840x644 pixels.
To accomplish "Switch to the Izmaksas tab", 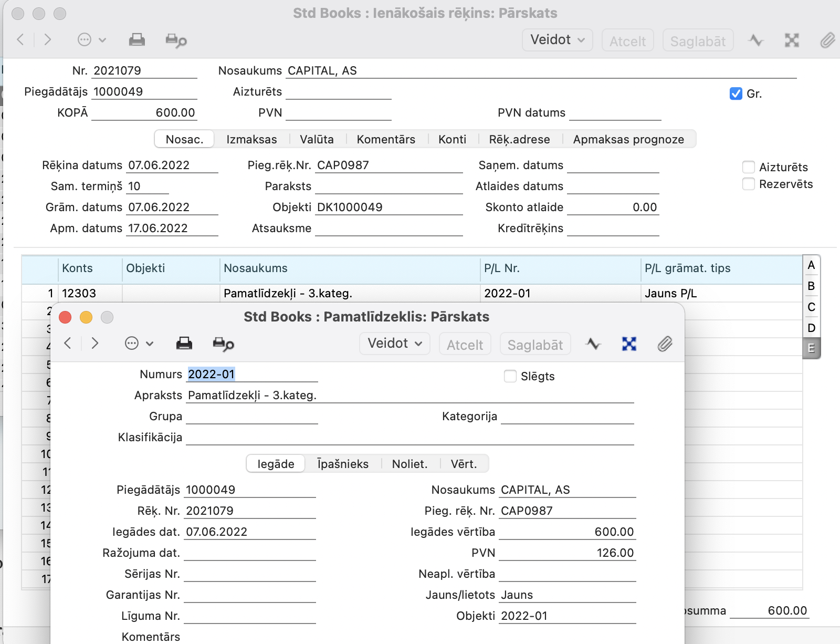I will pyautogui.click(x=251, y=139).
